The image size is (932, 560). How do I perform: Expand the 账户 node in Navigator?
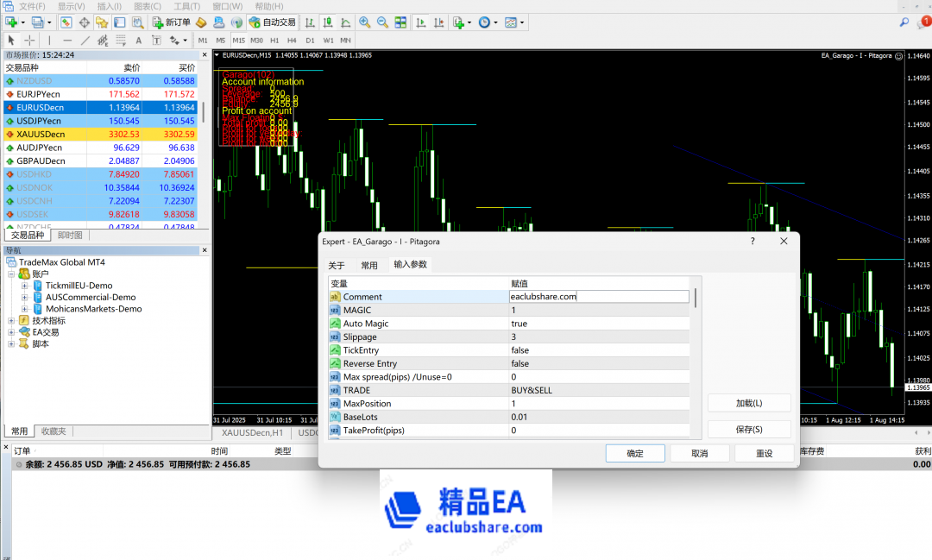coord(11,274)
